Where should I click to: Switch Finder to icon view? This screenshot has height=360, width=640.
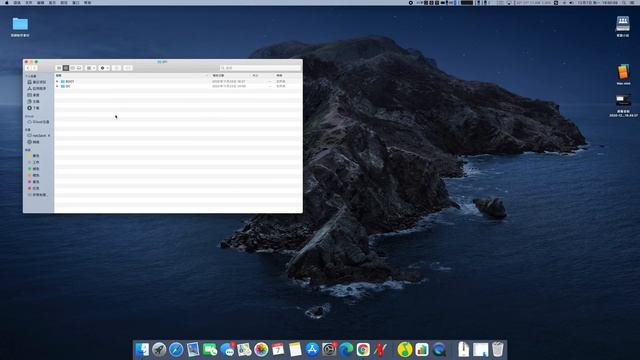click(59, 68)
